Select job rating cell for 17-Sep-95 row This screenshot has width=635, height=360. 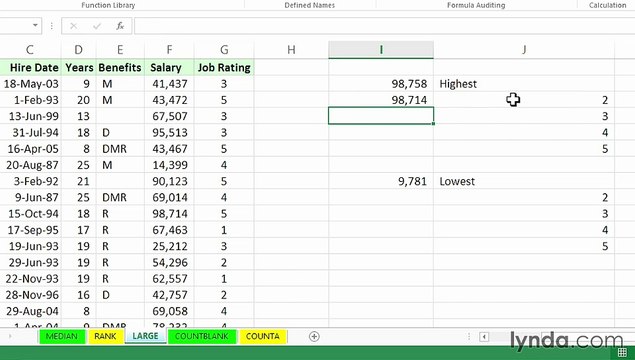tap(224, 230)
